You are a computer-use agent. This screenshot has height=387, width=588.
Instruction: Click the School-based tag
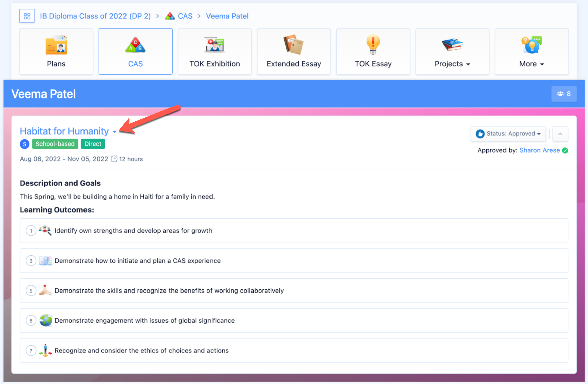55,144
